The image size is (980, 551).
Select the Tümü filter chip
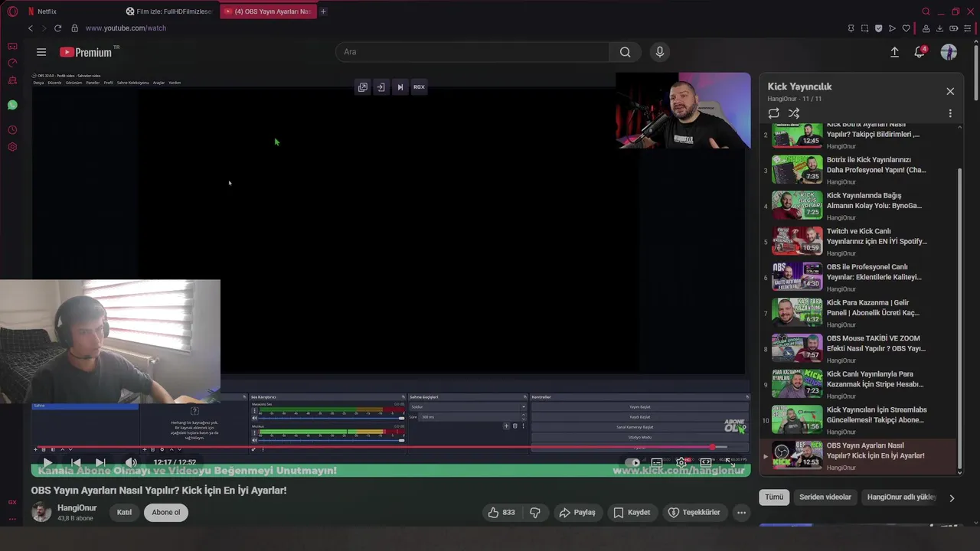pos(774,497)
